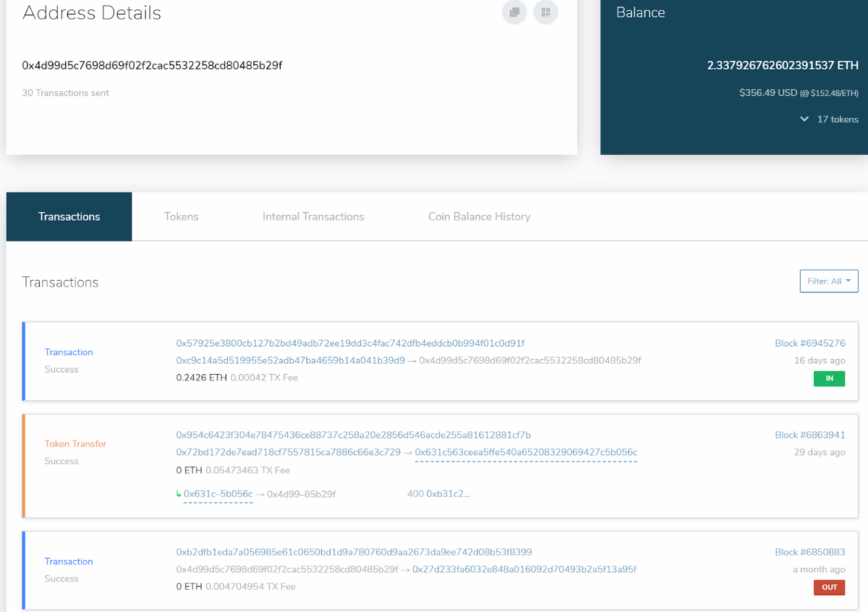Click the 29 days ago timestamp
The image size is (868, 612).
820,452
